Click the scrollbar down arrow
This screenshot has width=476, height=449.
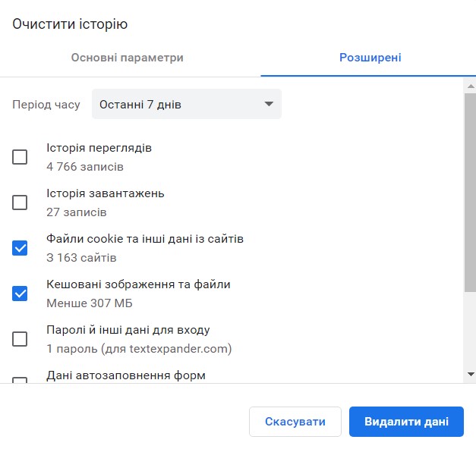pos(471,374)
